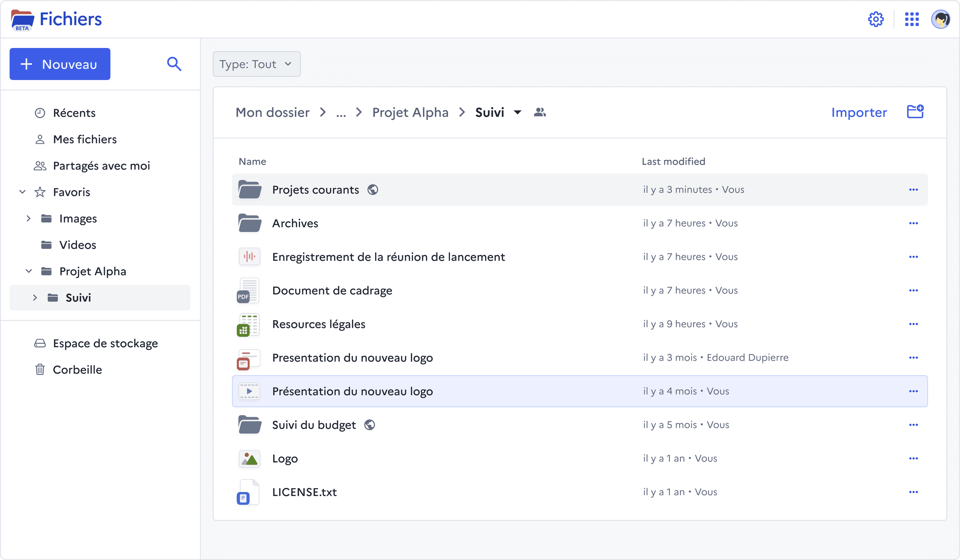960x560 pixels.
Task: Go to Partagés avec moi
Action: (x=101, y=166)
